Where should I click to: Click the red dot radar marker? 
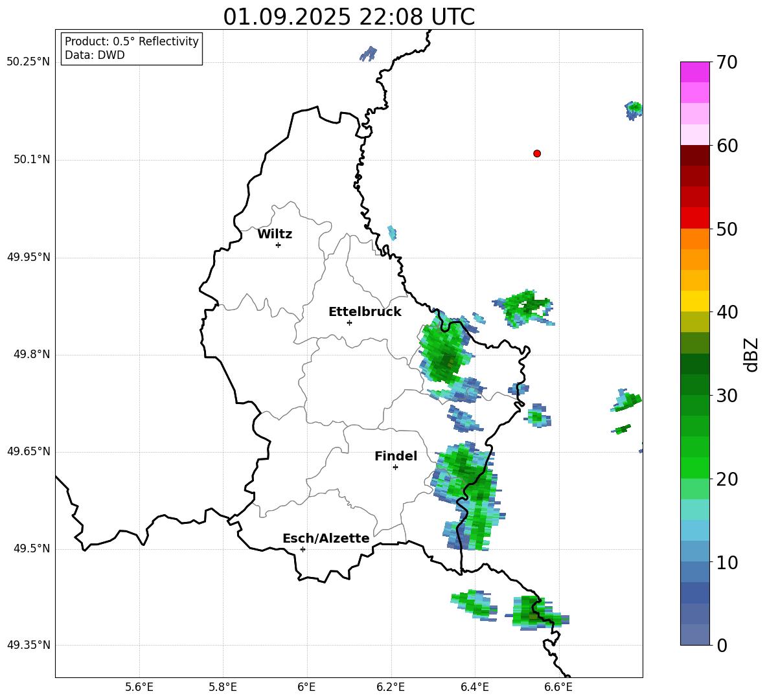pyautogui.click(x=536, y=153)
